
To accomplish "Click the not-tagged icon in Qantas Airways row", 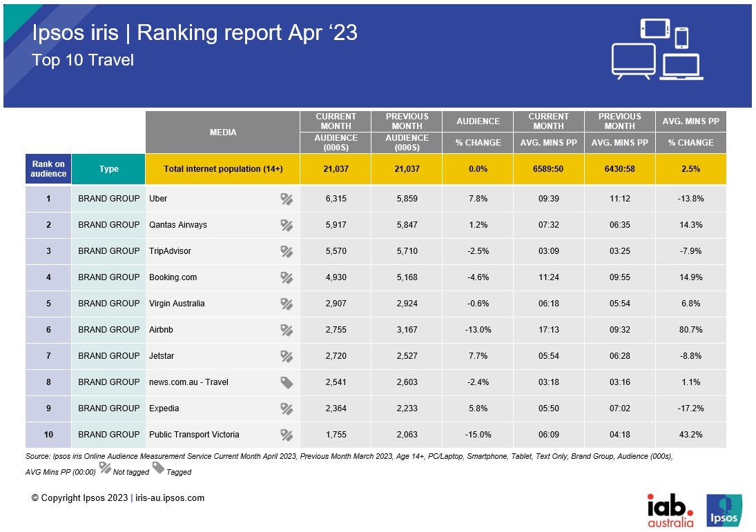I will coord(287,225).
